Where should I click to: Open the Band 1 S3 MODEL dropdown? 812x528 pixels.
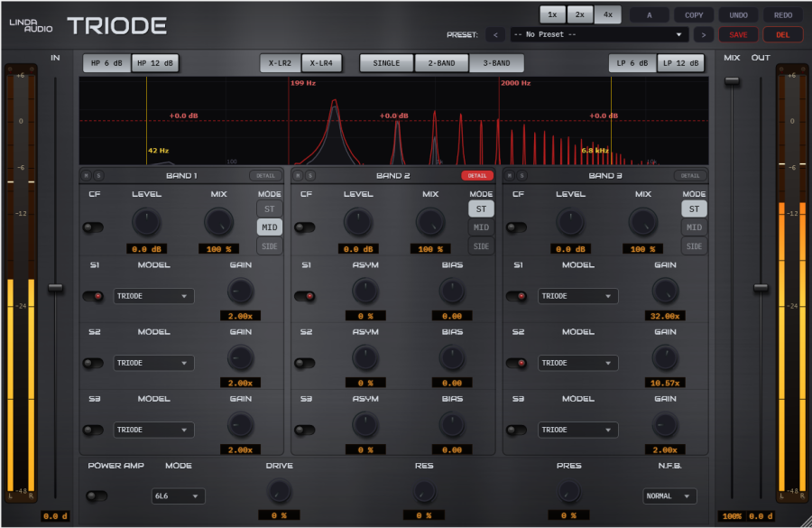[x=153, y=430]
